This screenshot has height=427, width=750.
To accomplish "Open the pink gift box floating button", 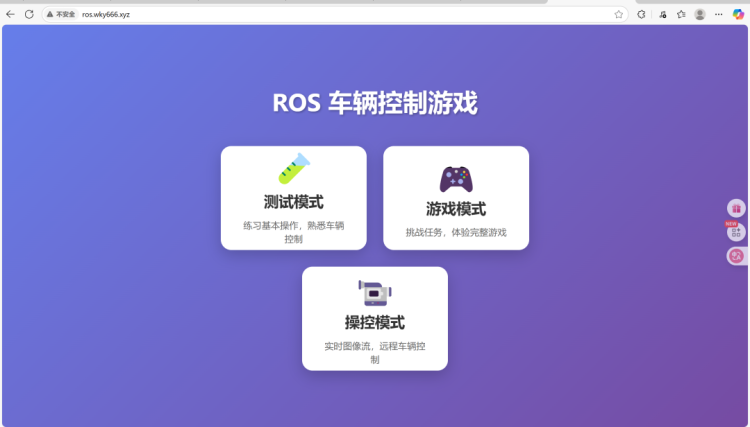I will (736, 208).
